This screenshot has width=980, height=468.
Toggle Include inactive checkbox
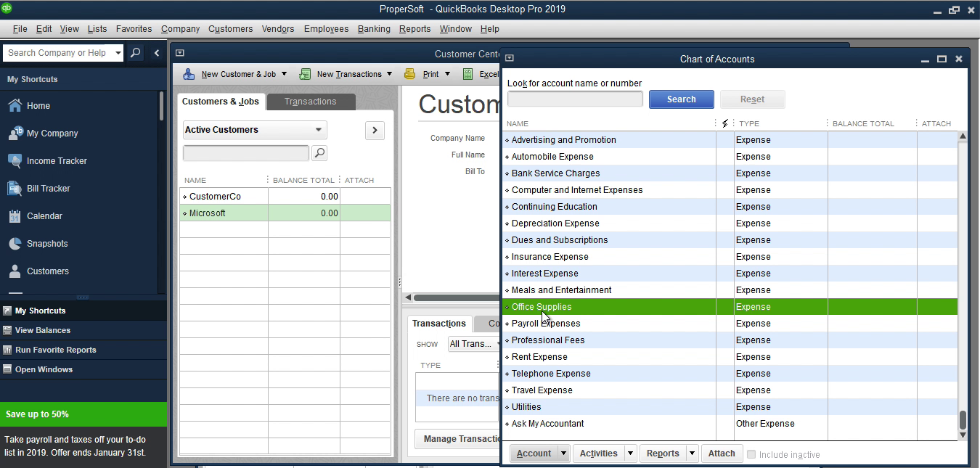point(751,454)
